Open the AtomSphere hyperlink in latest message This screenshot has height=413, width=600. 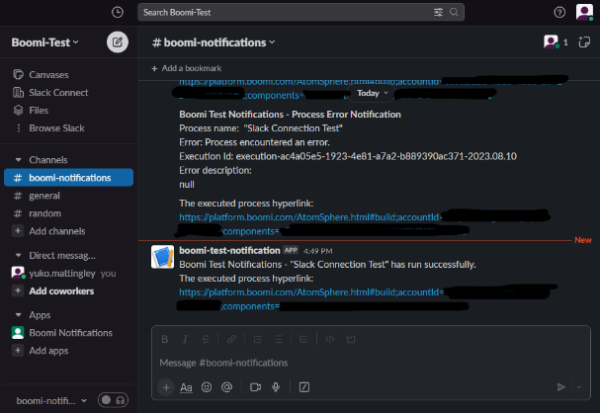pos(311,292)
